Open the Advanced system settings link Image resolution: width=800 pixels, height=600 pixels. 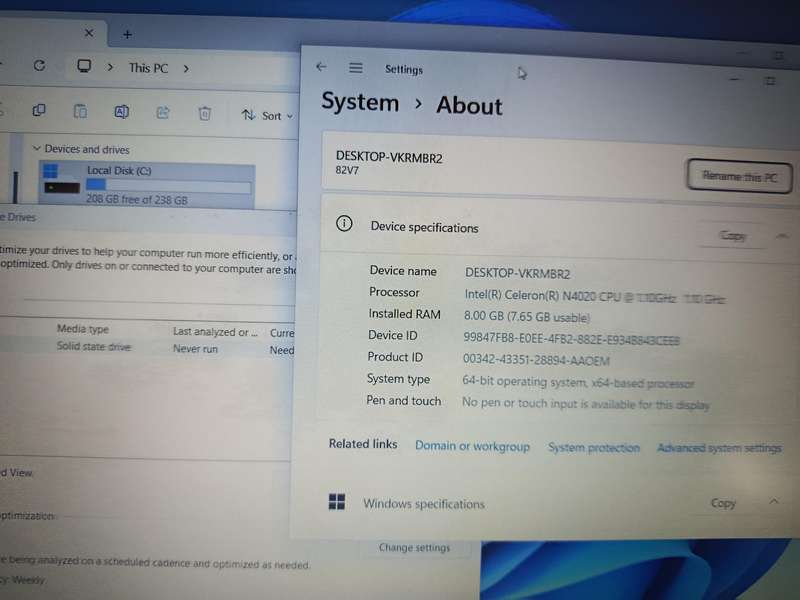click(x=719, y=448)
